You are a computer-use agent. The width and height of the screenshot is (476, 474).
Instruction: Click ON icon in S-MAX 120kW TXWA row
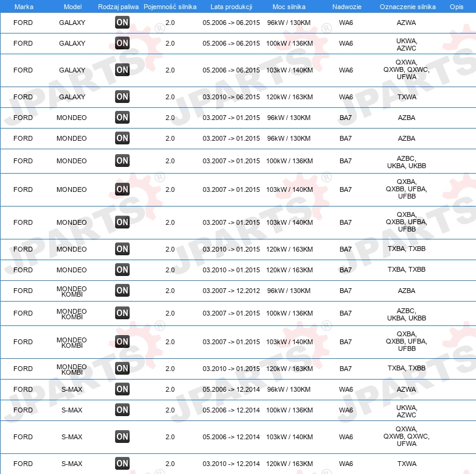(x=122, y=464)
